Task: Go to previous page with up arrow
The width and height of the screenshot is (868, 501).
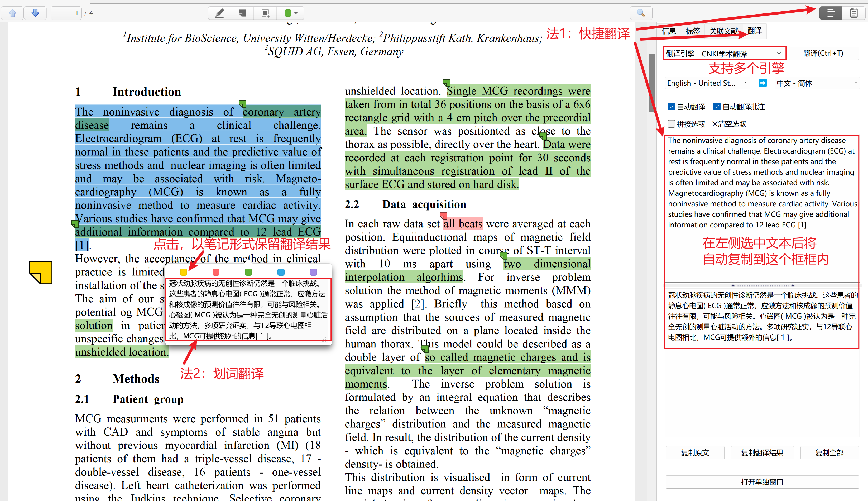Action: coord(13,13)
